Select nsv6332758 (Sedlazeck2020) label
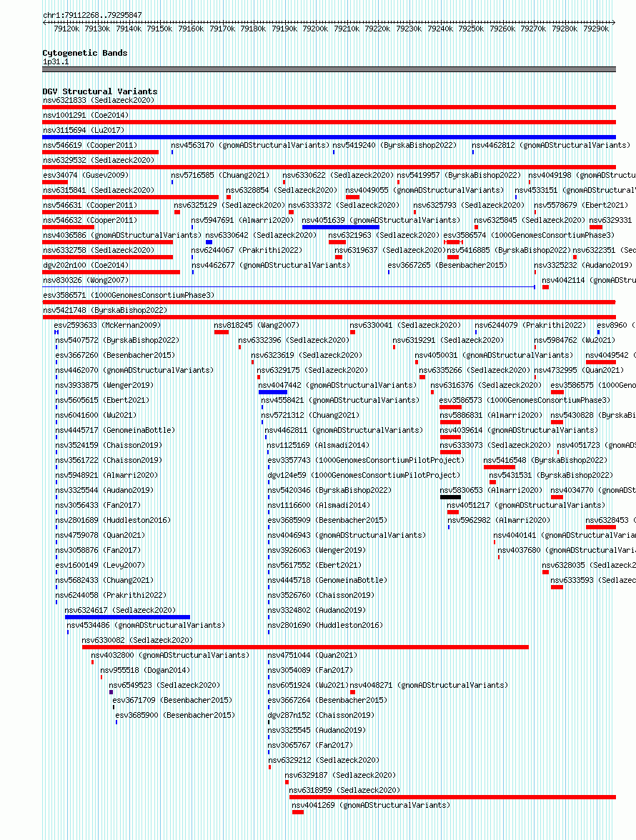The width and height of the screenshot is (636, 840). pyautogui.click(x=99, y=250)
